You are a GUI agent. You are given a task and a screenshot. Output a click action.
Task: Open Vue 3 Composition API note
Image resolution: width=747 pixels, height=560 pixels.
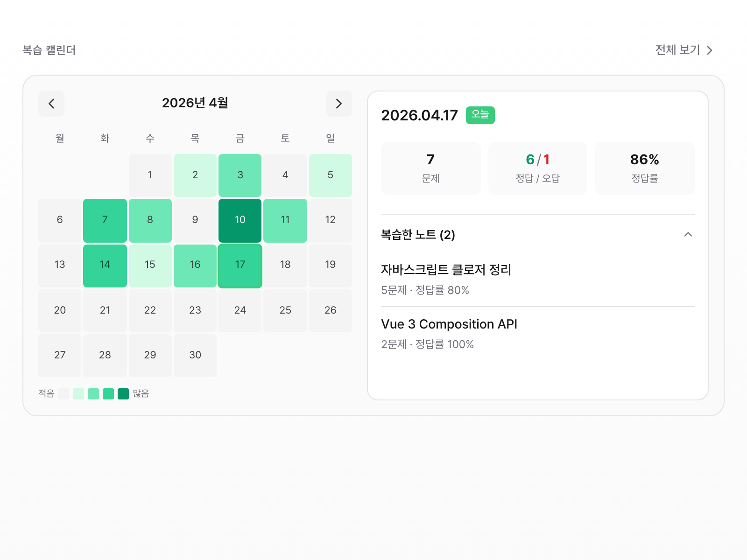[449, 324]
